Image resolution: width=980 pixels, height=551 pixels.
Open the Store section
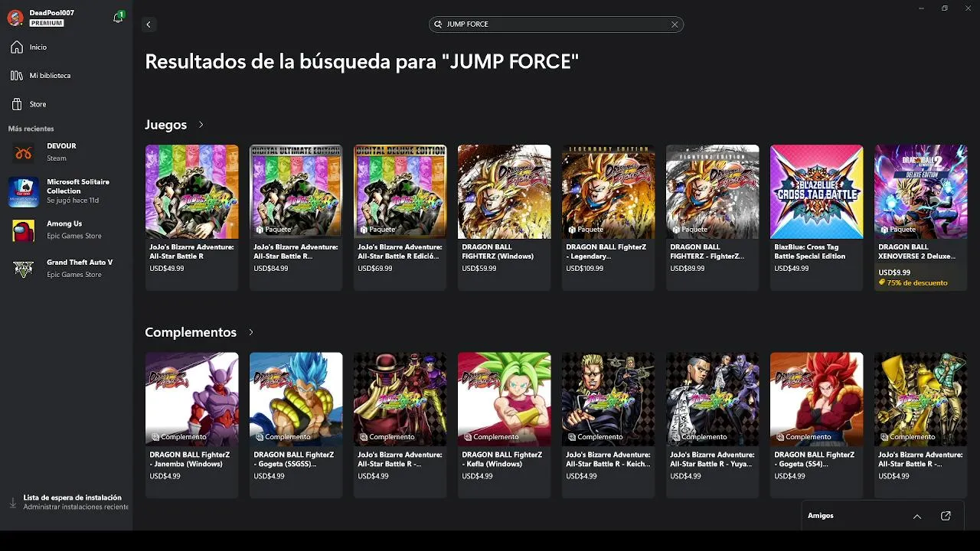pos(67,104)
